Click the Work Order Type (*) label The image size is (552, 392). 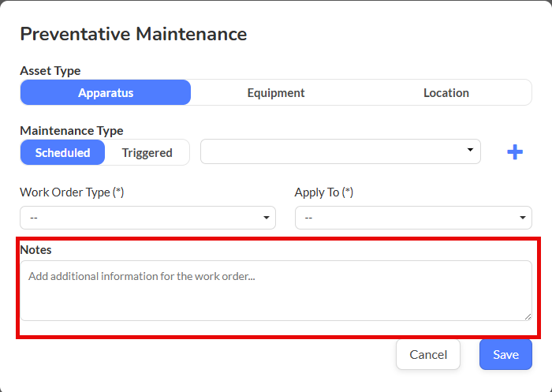click(x=72, y=192)
